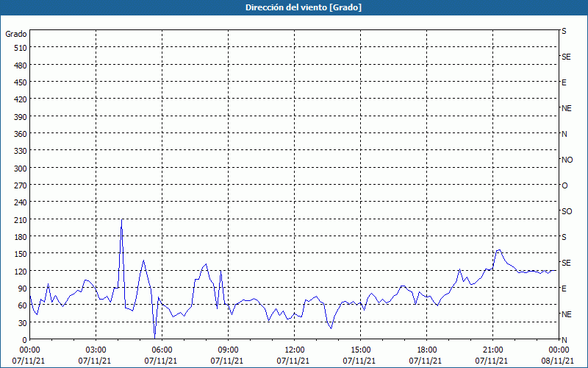The width and height of the screenshot is (588, 368).
Task: Click the 09:00 time label
Action: tap(229, 350)
